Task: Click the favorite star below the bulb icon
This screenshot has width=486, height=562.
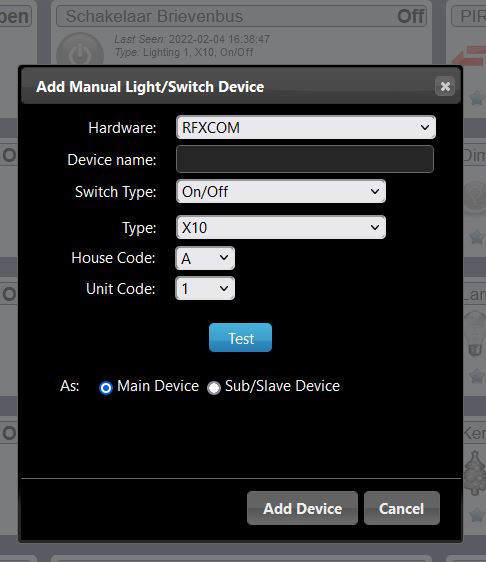Action: coord(477,376)
